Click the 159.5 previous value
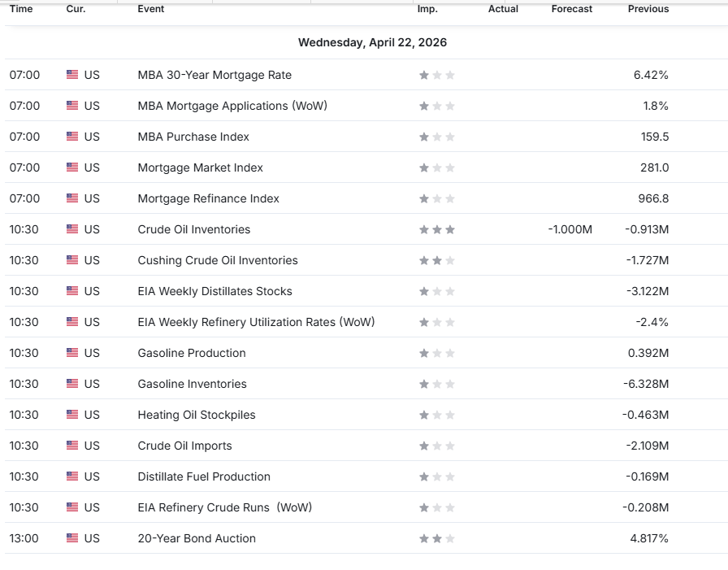728x570 pixels. (x=655, y=137)
